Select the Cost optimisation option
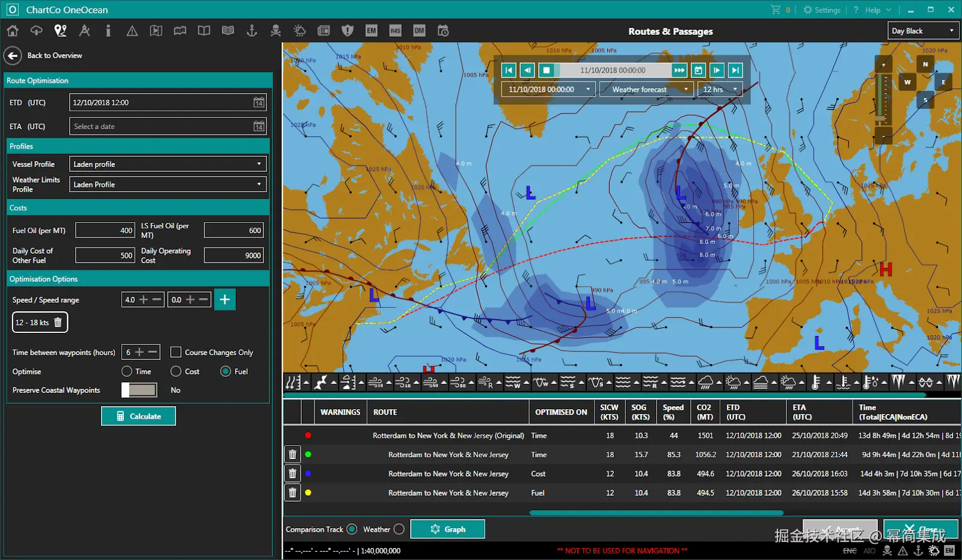 [176, 371]
